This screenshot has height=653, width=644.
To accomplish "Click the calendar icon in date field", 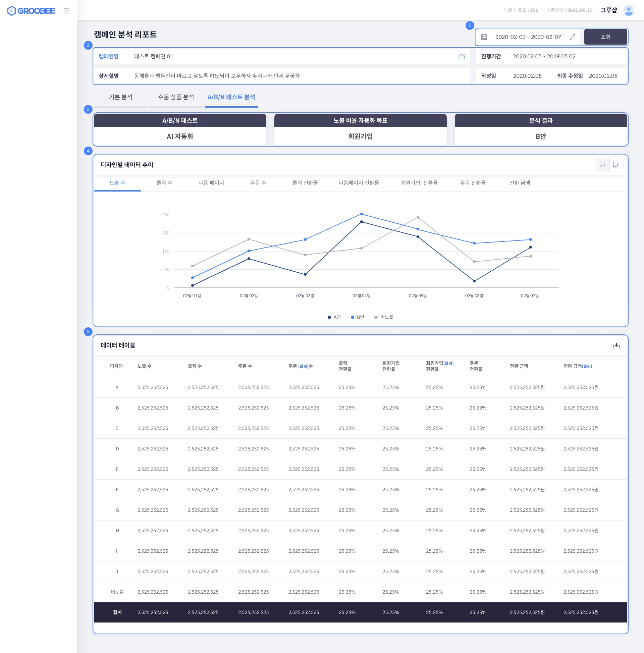I will point(484,37).
